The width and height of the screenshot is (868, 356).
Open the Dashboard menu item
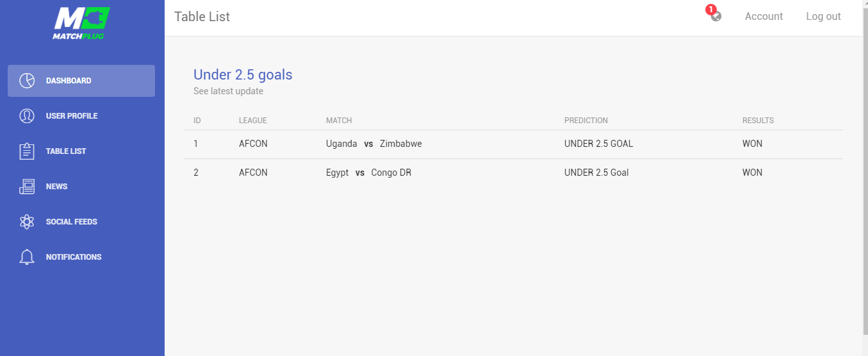[81, 81]
